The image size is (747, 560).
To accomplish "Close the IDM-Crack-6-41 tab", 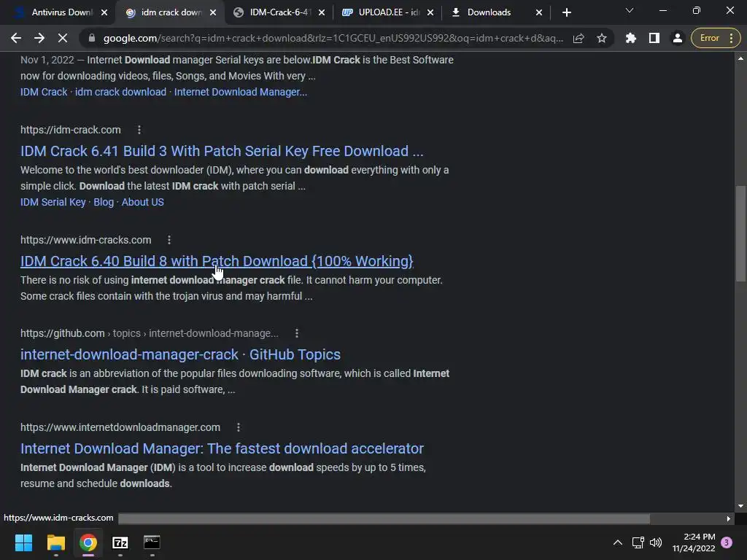I will [x=322, y=13].
